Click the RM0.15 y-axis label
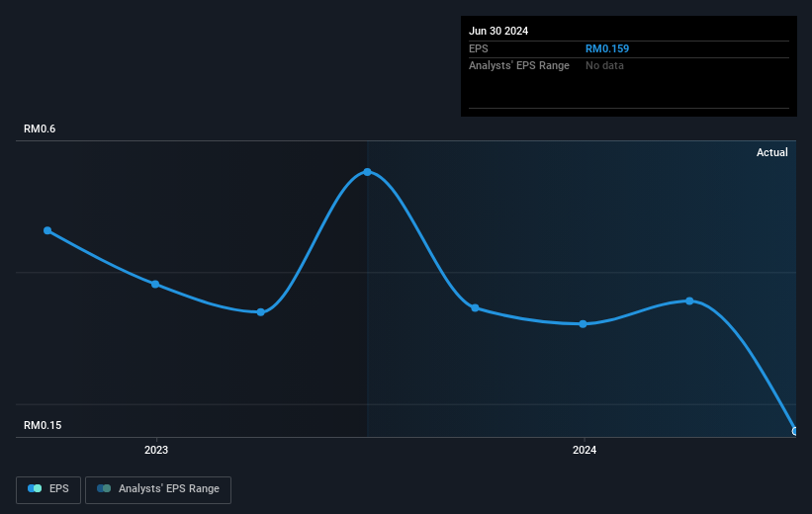The image size is (812, 514). pos(43,425)
